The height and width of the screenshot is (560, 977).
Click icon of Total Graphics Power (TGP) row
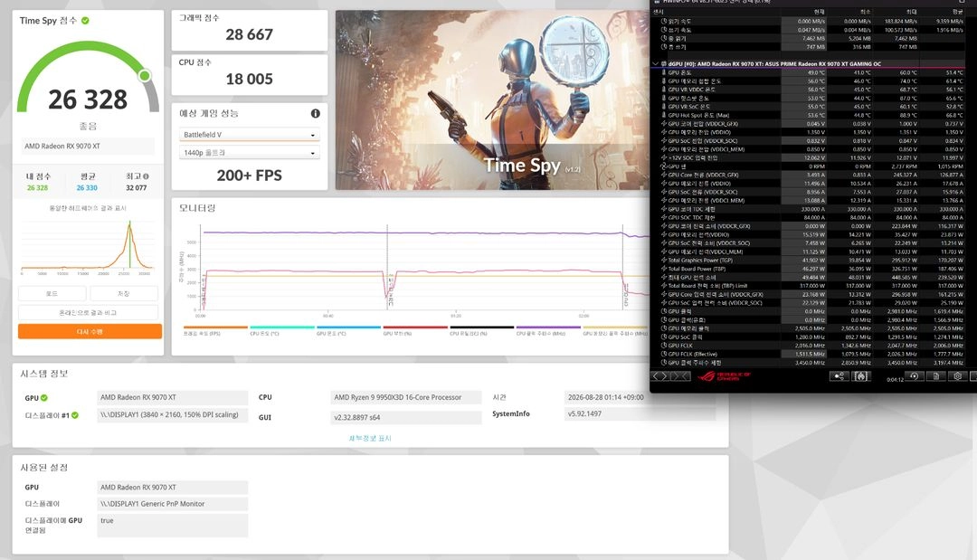pyautogui.click(x=664, y=261)
